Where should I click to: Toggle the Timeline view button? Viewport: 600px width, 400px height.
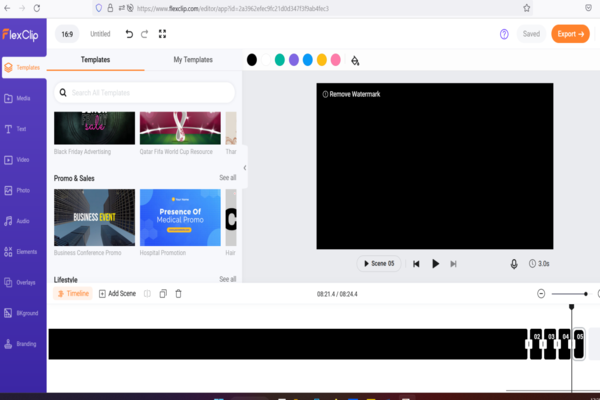(x=73, y=294)
